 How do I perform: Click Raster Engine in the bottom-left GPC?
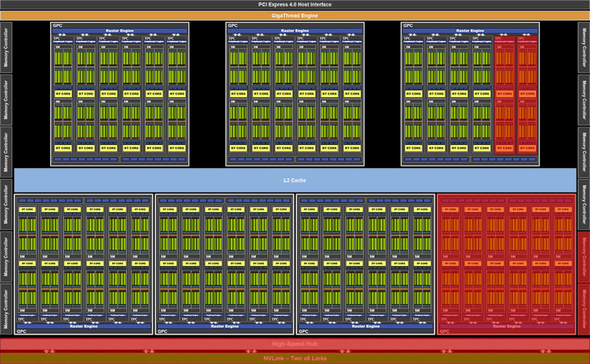pos(84,326)
